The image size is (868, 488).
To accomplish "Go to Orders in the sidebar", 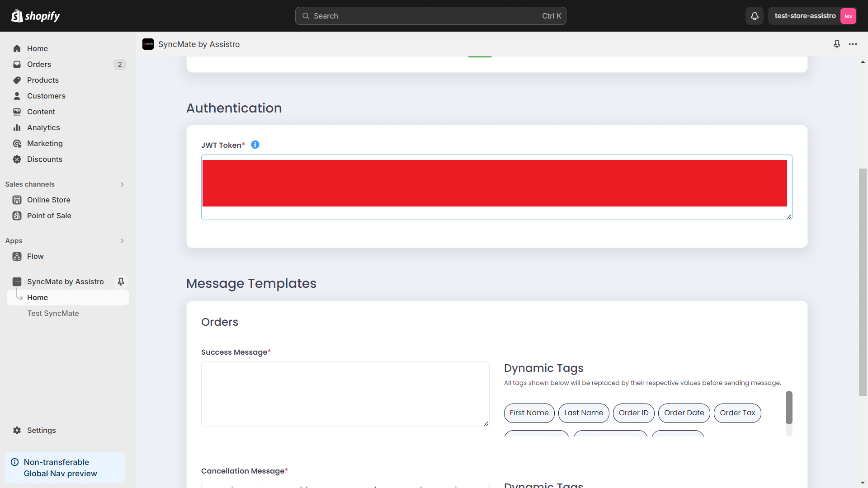I will click(x=39, y=64).
